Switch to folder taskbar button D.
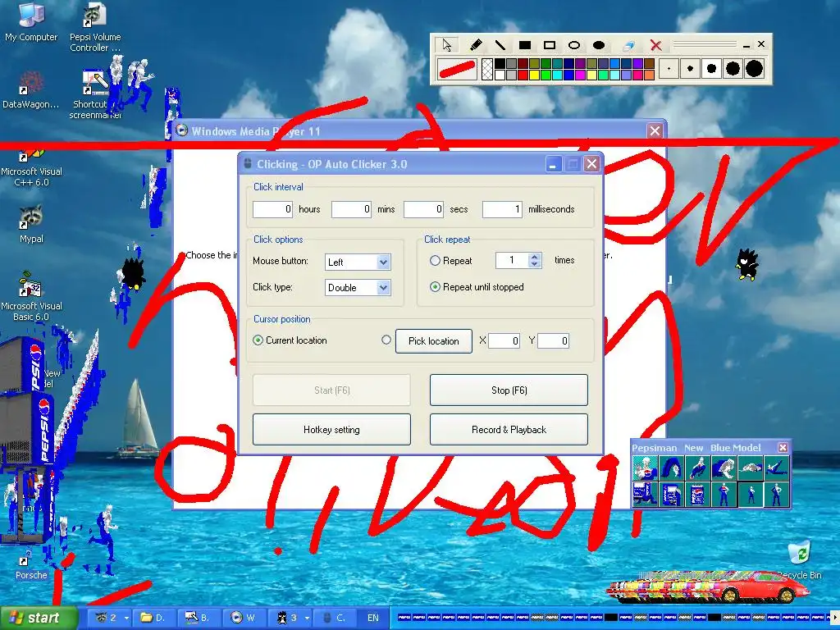 pyautogui.click(x=153, y=618)
